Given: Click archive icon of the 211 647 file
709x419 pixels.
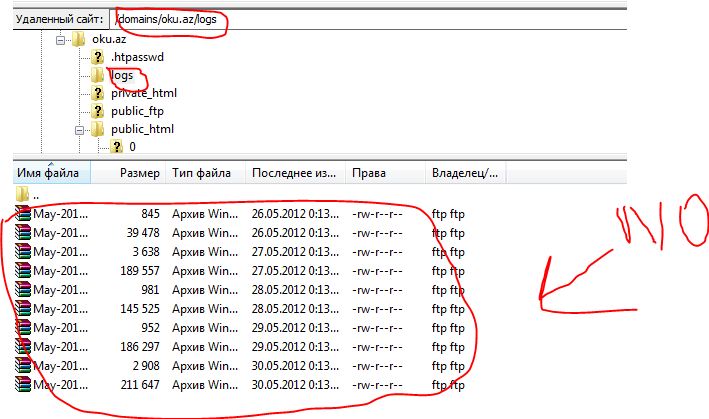Looking at the screenshot, I should click(23, 384).
